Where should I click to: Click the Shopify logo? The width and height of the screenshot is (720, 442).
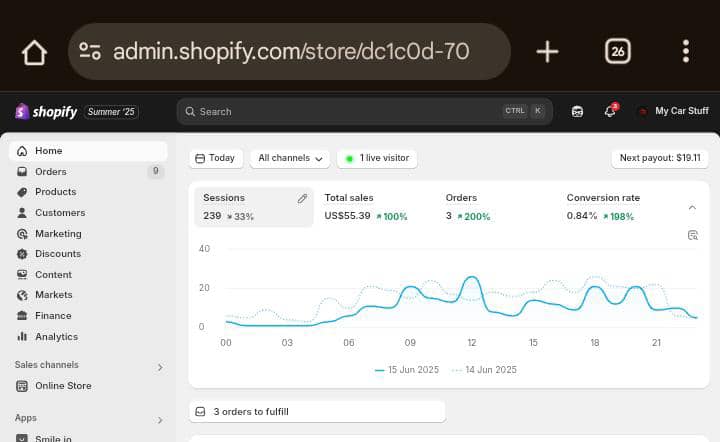[x=47, y=112]
